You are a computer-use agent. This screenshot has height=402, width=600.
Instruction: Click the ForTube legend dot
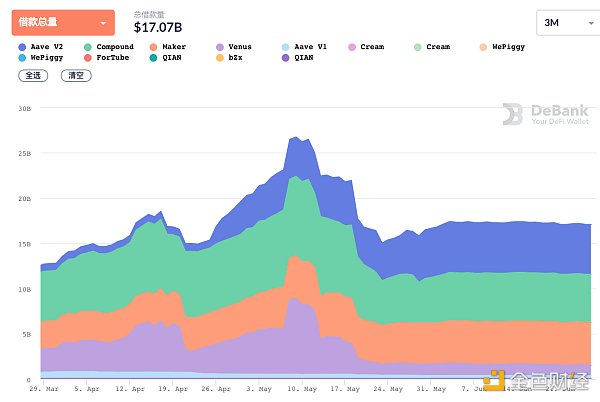point(88,57)
